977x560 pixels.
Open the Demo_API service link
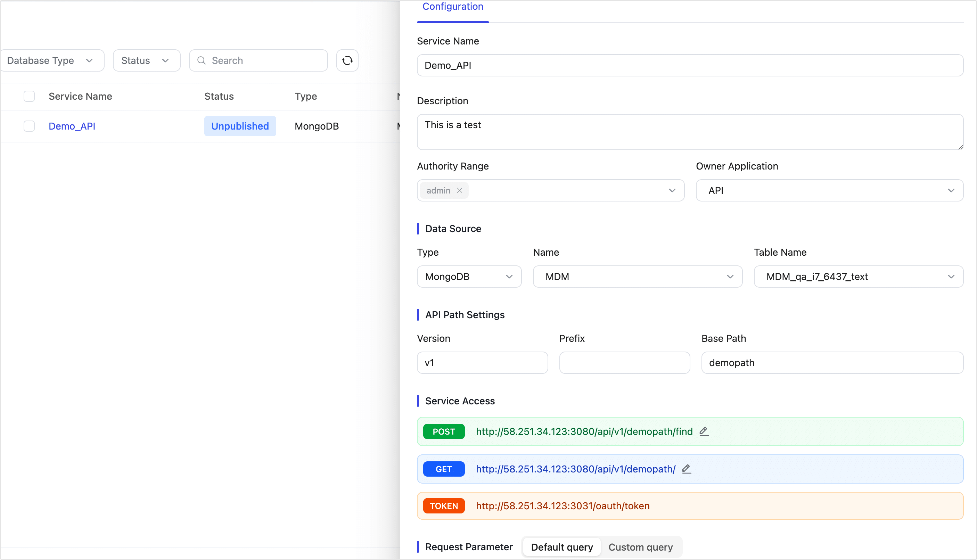click(x=72, y=126)
